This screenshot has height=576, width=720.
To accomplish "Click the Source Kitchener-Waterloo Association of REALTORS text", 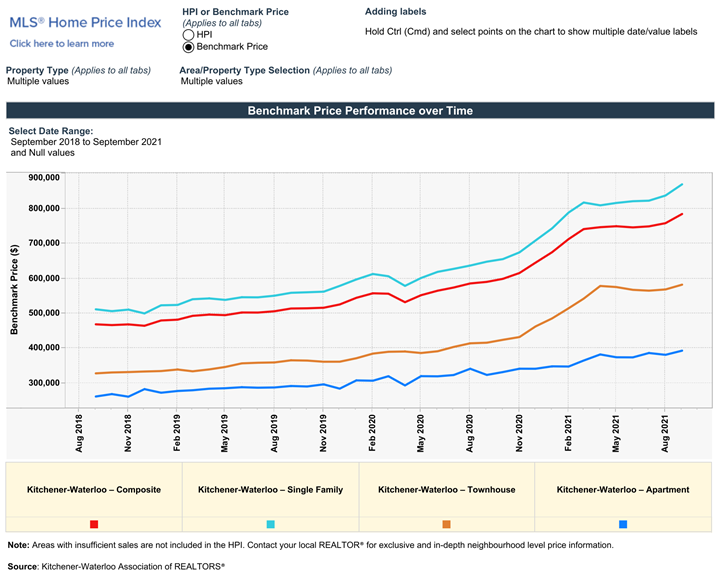I will pyautogui.click(x=116, y=566).
